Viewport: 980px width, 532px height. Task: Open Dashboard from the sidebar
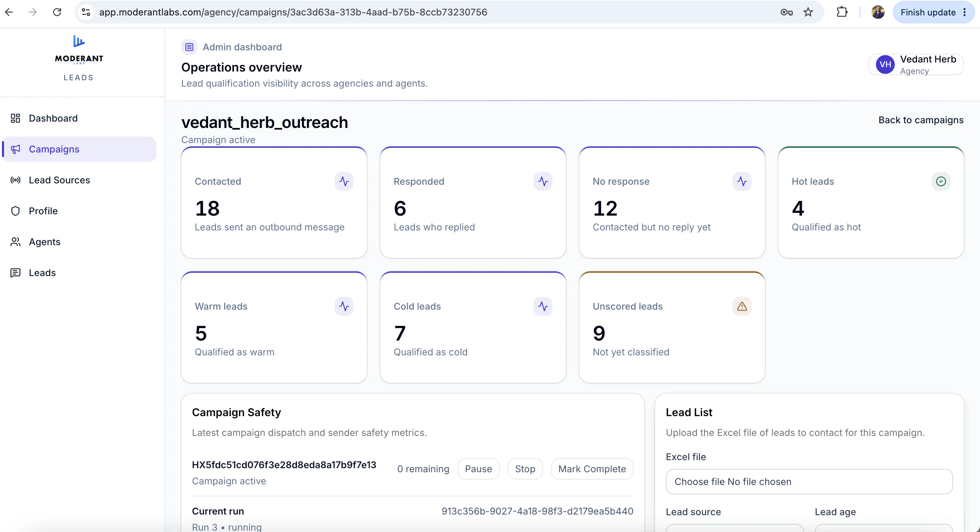[x=79, y=119]
